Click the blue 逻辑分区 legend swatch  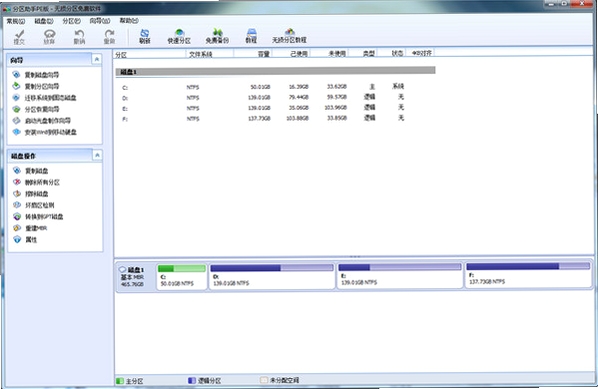point(192,381)
